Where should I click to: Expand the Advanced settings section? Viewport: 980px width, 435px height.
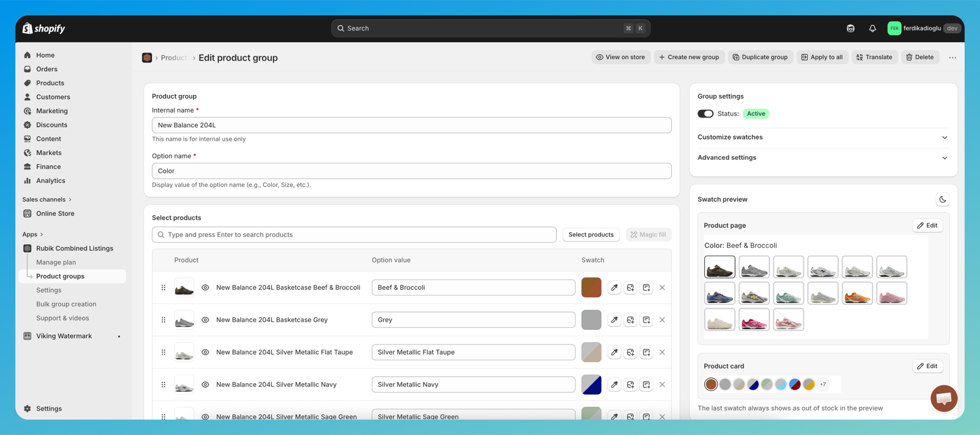pyautogui.click(x=823, y=158)
